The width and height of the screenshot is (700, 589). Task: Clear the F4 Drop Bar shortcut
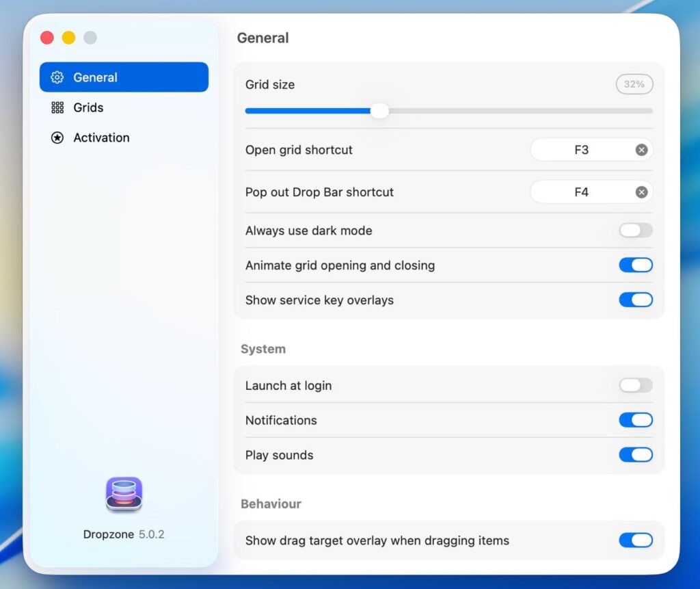pos(641,192)
